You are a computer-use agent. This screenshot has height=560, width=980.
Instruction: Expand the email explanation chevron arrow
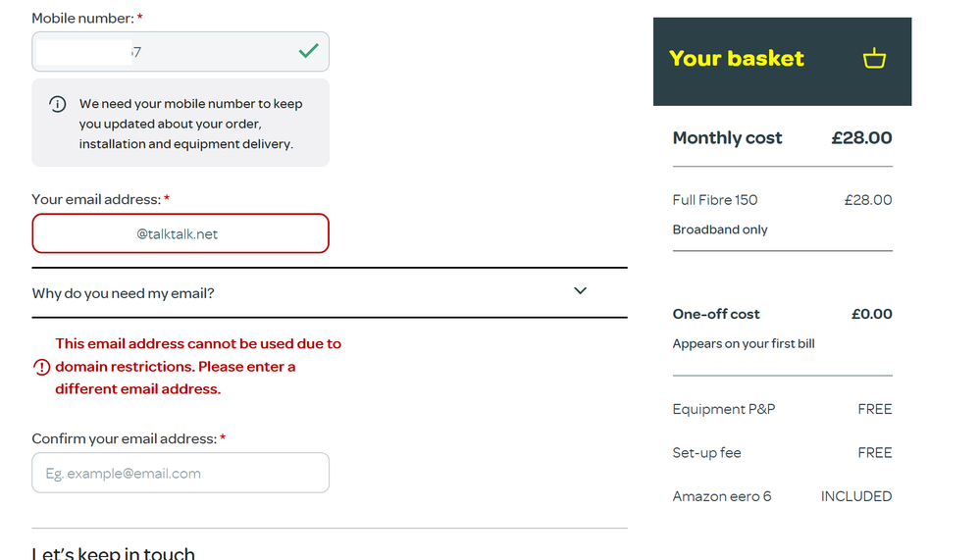580,291
